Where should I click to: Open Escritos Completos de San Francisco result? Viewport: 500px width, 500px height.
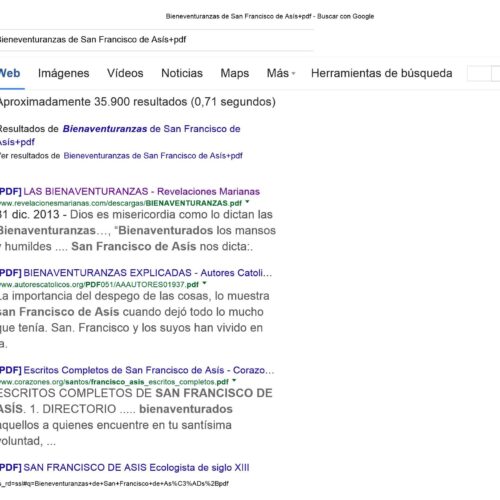[x=137, y=370]
